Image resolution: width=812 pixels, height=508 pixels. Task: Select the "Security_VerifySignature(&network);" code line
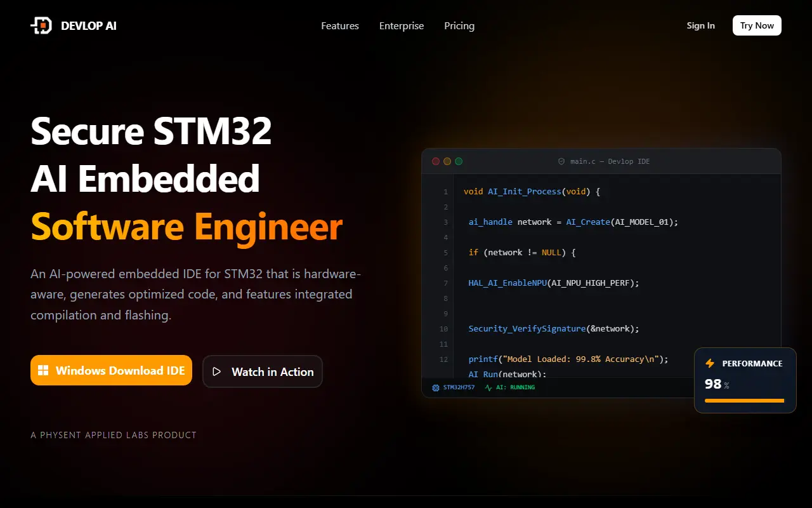point(554,328)
